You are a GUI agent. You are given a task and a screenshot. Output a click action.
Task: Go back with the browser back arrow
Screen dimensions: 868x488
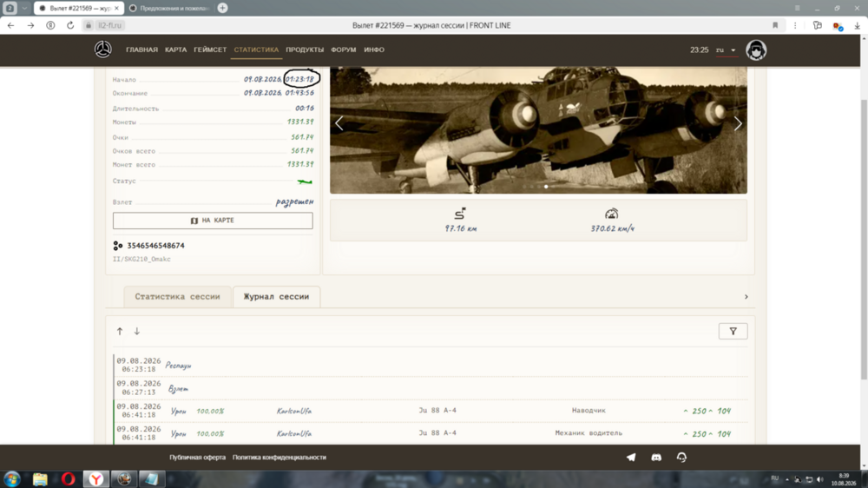click(11, 25)
